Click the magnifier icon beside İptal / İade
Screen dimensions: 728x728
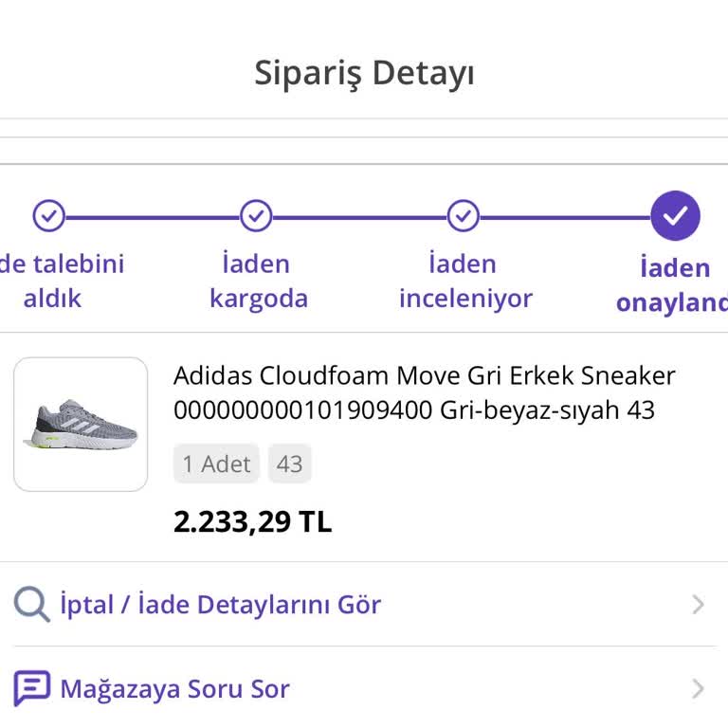31,604
